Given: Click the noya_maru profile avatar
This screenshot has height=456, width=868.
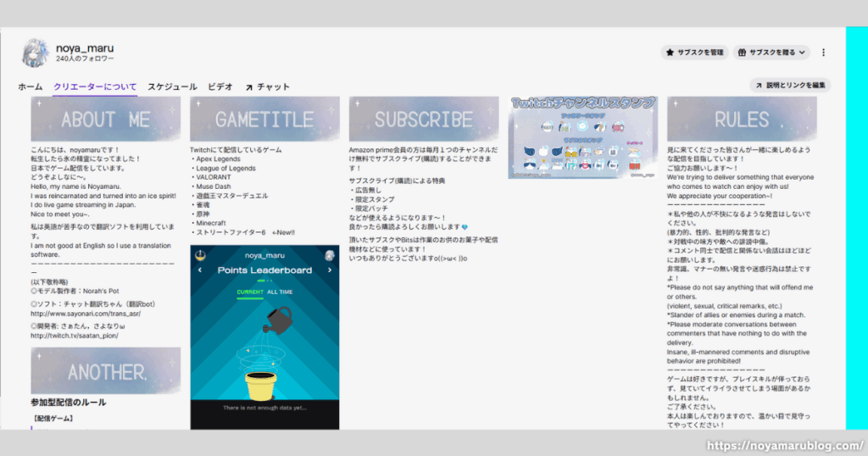Looking at the screenshot, I should (x=36, y=53).
